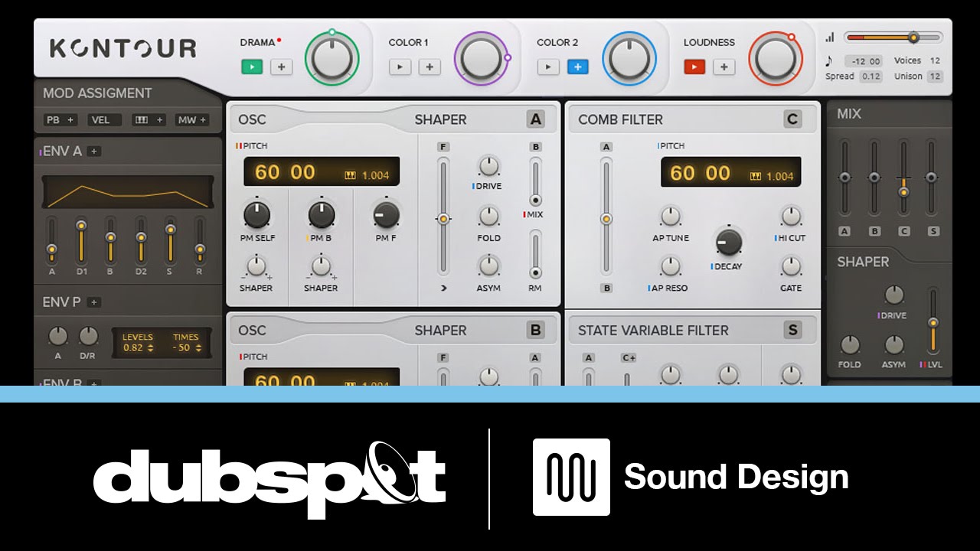Click the Unison value 12
This screenshot has width=980, height=551.
click(x=935, y=77)
